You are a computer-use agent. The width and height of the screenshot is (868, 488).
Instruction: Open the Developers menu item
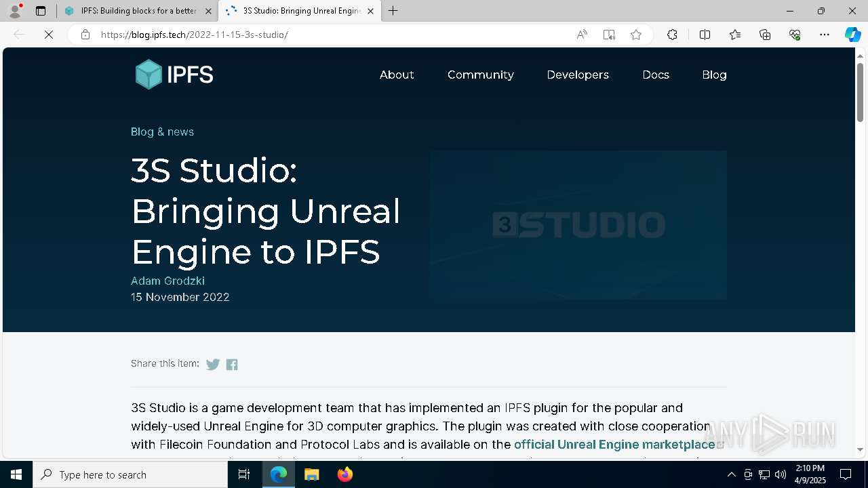(x=578, y=75)
